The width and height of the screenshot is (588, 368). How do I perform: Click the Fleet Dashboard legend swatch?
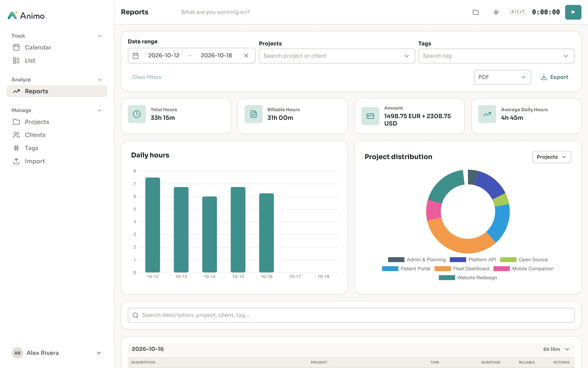point(442,269)
